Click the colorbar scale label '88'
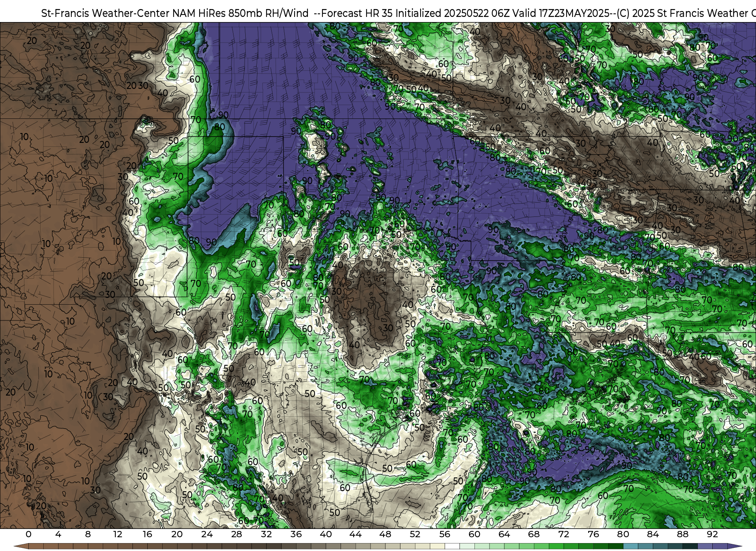 click(682, 534)
